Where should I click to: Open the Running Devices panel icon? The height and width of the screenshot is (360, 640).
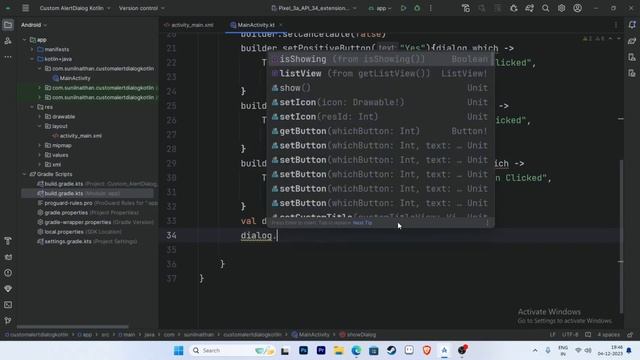(632, 73)
